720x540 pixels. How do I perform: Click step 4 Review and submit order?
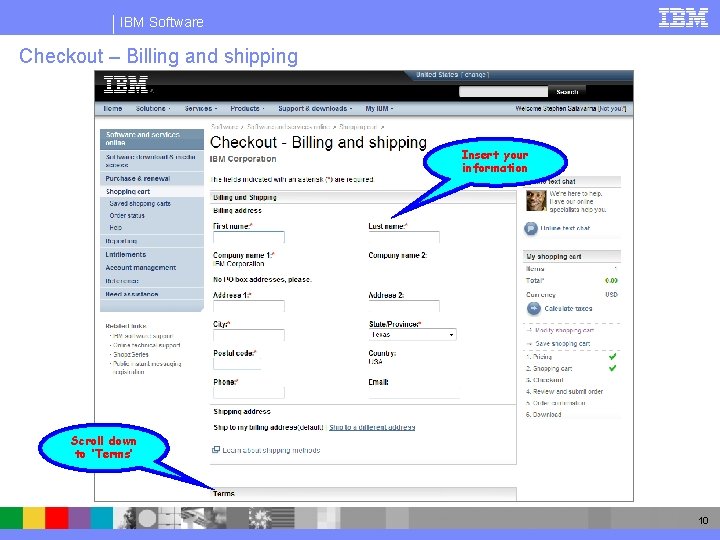[x=564, y=392]
